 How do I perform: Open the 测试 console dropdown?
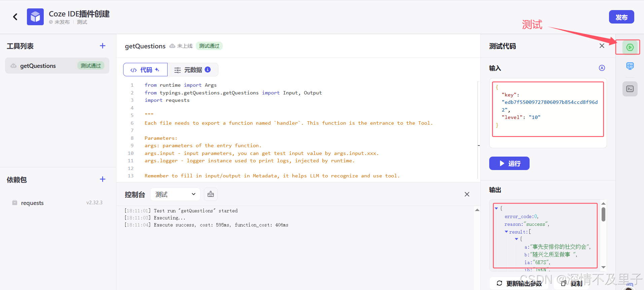click(x=175, y=194)
